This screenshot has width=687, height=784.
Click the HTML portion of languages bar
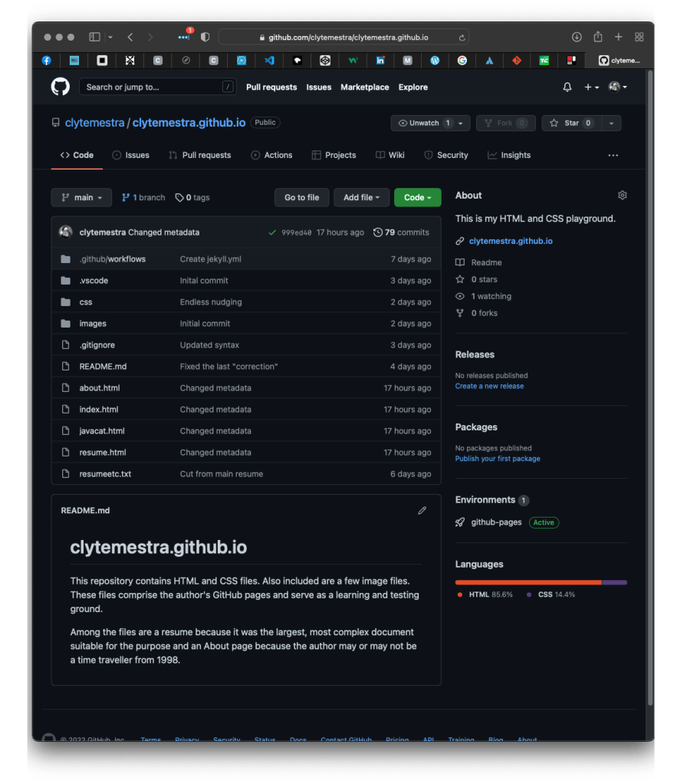[528, 582]
